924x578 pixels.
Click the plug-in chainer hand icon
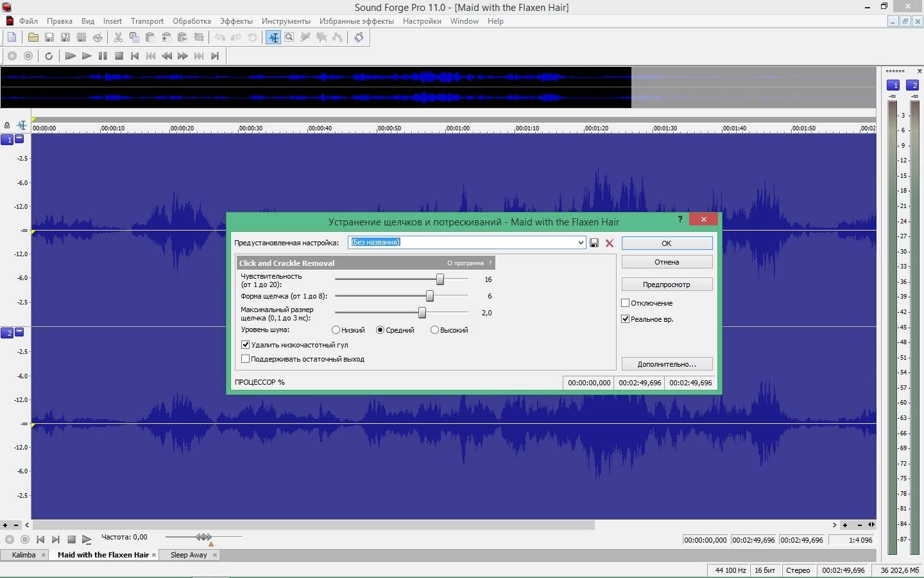359,37
